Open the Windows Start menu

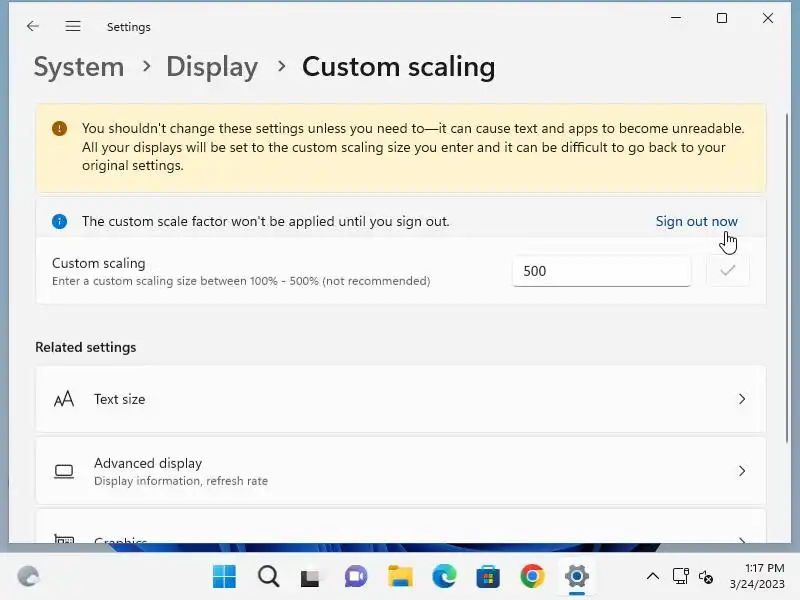tap(224, 576)
